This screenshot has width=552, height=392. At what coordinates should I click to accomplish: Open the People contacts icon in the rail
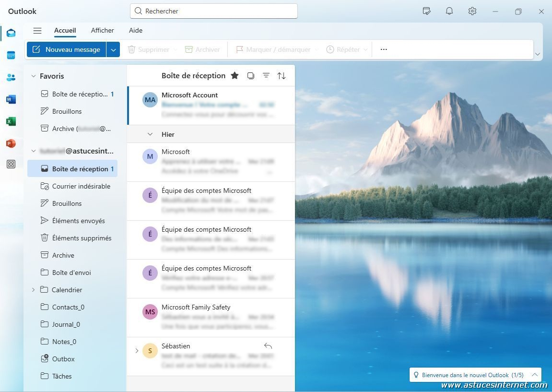11,77
